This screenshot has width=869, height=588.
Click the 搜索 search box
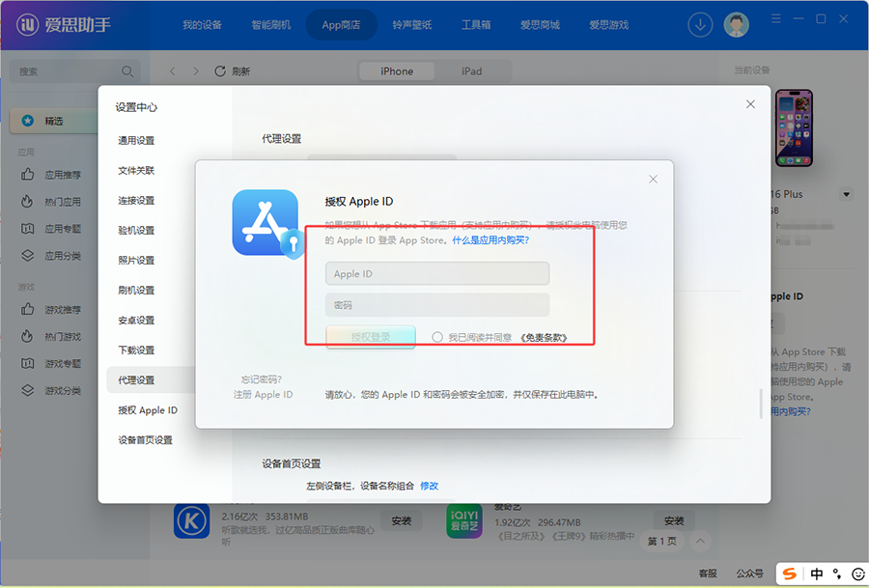(74, 71)
